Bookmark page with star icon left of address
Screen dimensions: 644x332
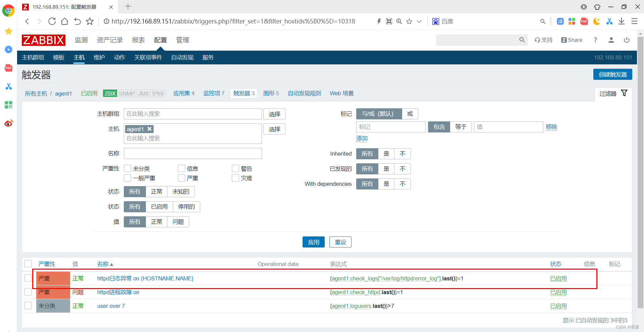90,21
